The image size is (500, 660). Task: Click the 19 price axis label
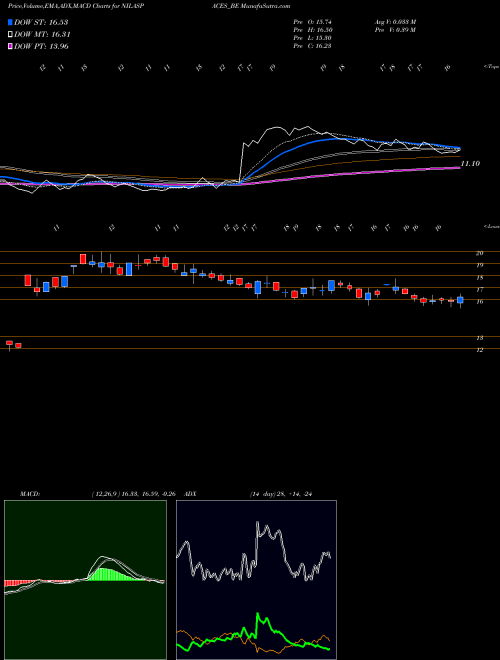click(479, 265)
